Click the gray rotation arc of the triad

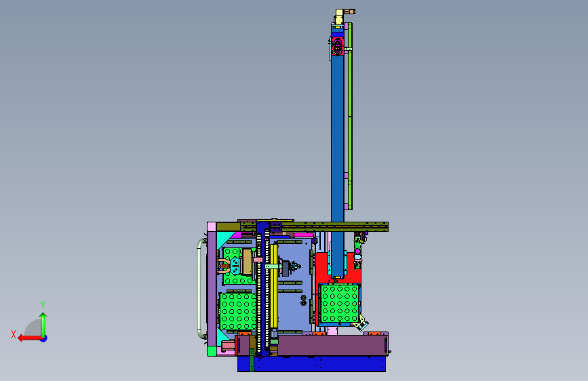tap(33, 327)
